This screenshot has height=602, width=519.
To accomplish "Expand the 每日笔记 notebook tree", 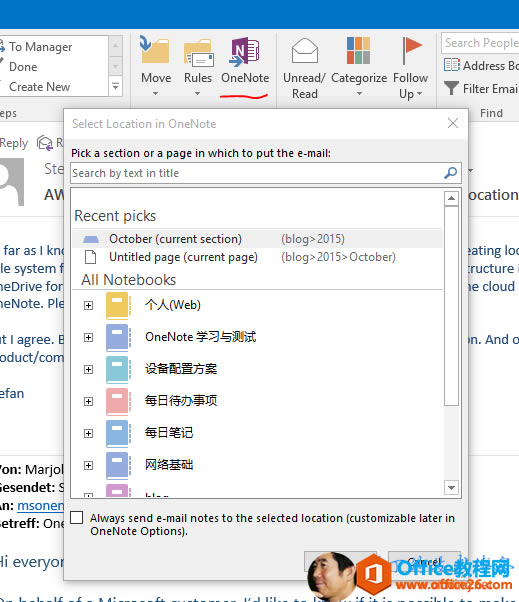I will (x=88, y=433).
